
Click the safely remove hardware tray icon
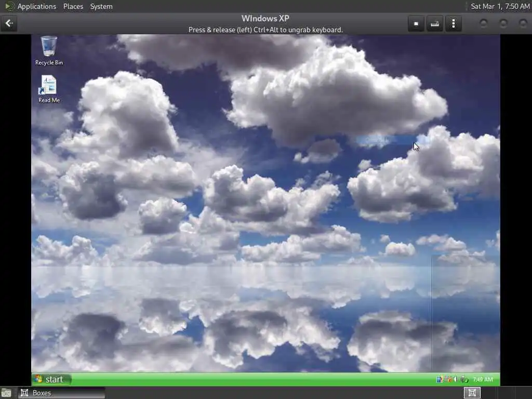[x=464, y=379]
